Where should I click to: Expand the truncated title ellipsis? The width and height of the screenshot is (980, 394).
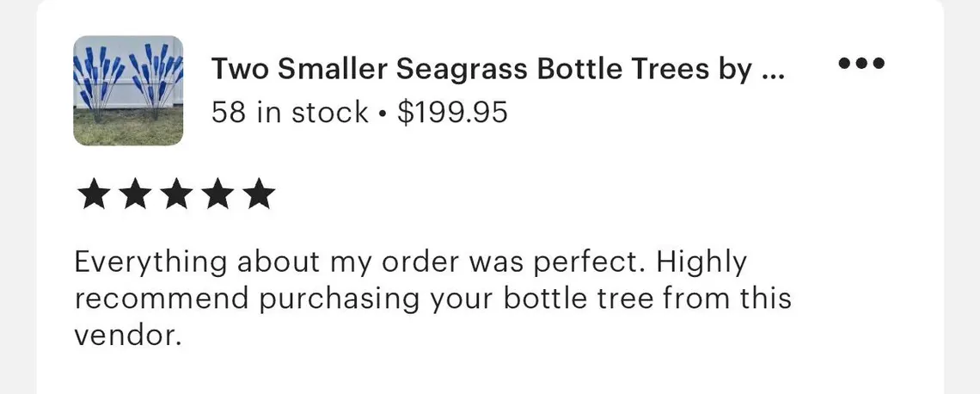click(x=772, y=71)
